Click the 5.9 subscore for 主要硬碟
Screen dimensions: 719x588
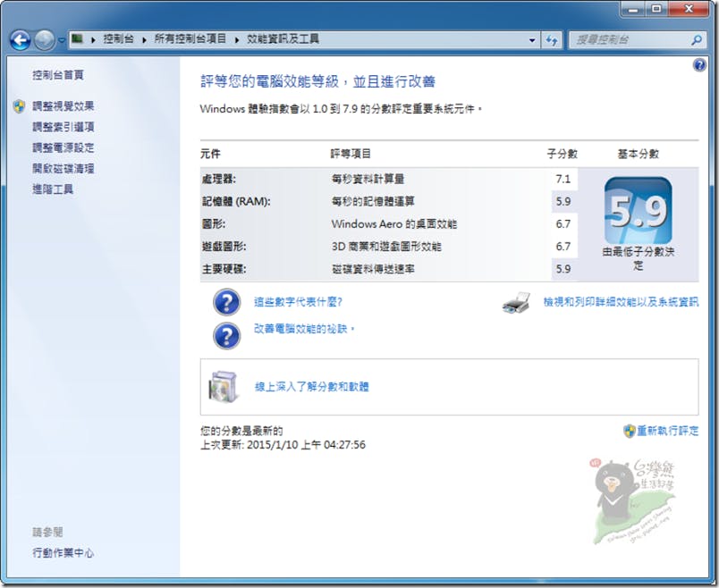[563, 269]
